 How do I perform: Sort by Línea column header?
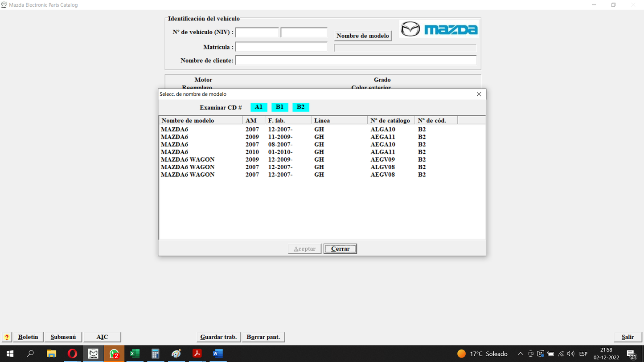(340, 121)
